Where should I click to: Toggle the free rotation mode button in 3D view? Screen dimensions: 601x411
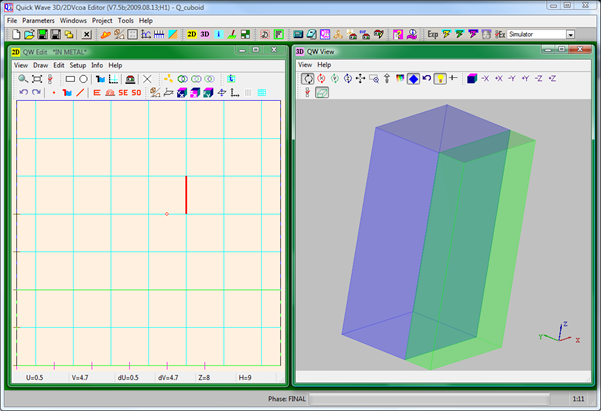click(x=307, y=78)
